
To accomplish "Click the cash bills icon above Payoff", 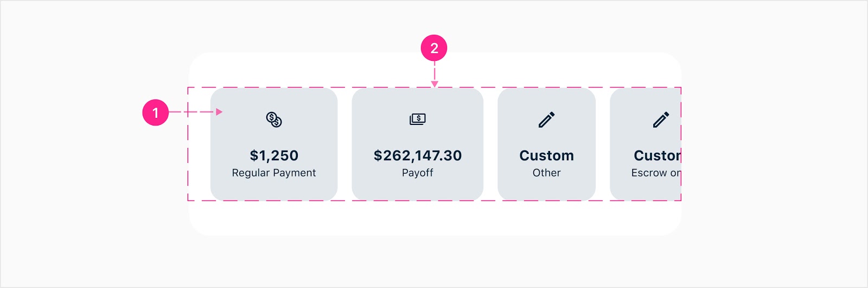I will click(x=418, y=119).
